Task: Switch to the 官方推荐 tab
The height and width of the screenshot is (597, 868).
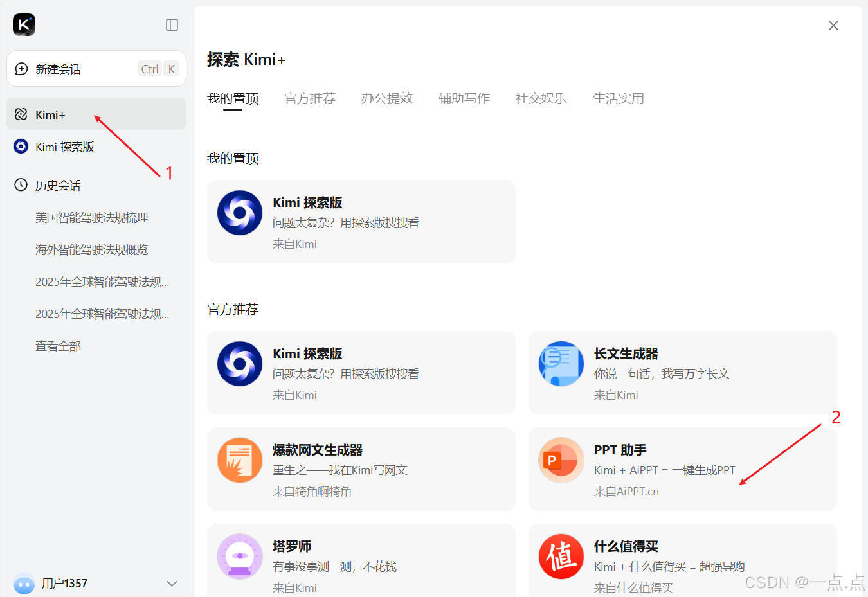Action: point(310,98)
